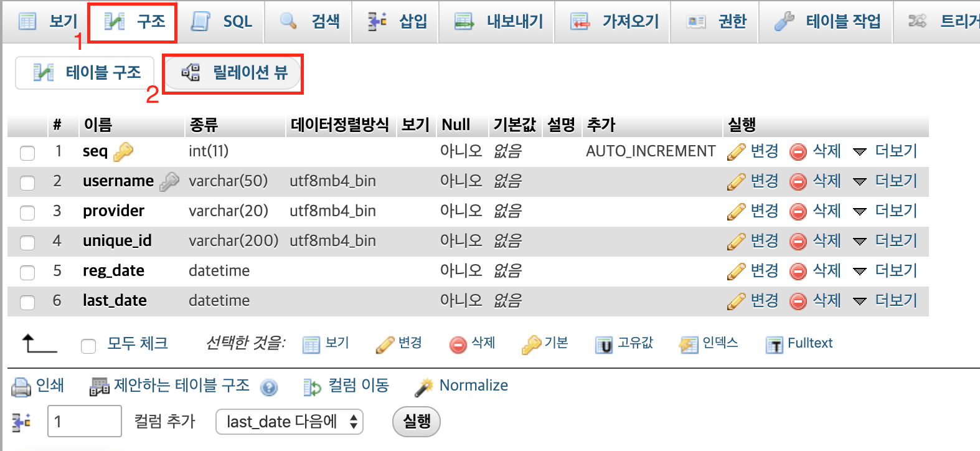Screen dimensions: 980x451
Task: Open the 릴레이션 뷰 button
Action: (233, 73)
